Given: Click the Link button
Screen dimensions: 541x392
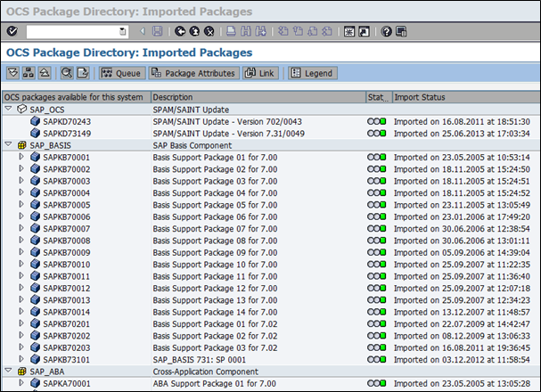Looking at the screenshot, I should pos(260,73).
